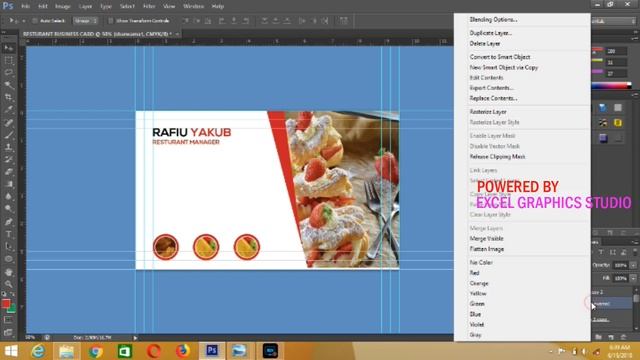
Task: Select the Move tool
Action: click(8, 49)
